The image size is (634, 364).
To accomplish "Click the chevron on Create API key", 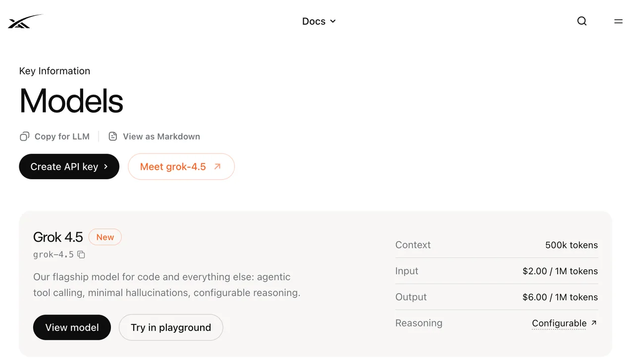I will (106, 167).
